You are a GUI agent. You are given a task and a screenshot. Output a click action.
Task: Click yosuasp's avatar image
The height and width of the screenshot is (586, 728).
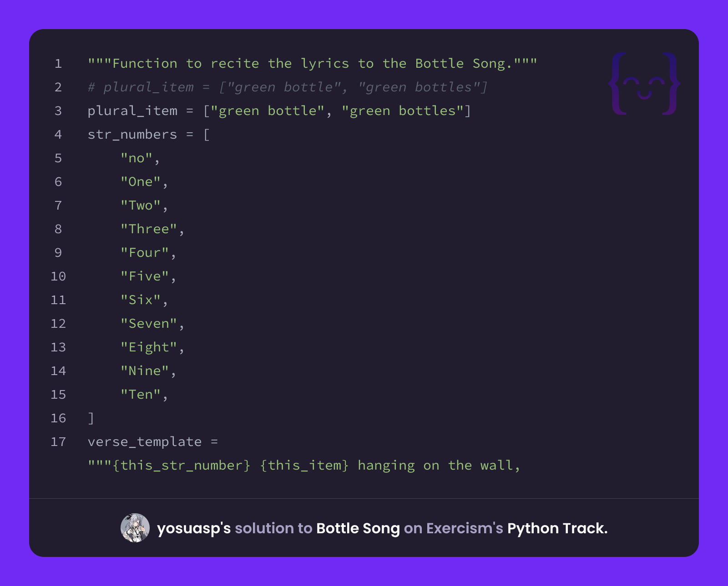point(135,528)
